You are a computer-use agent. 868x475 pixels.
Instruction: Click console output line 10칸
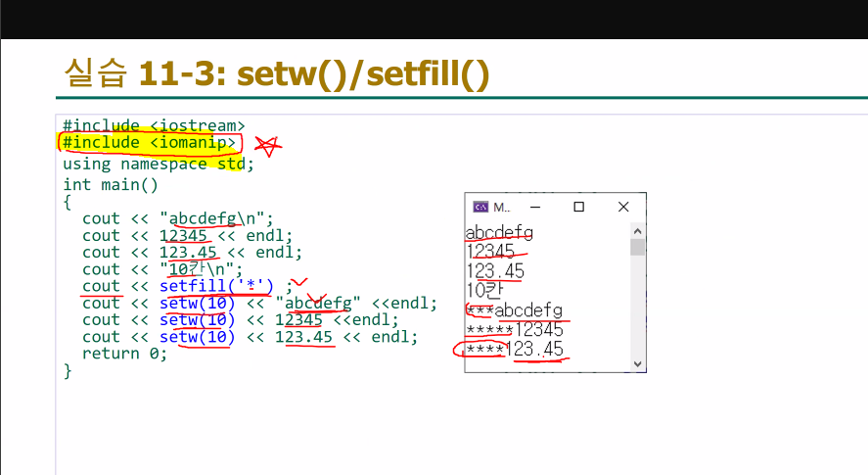click(x=484, y=291)
